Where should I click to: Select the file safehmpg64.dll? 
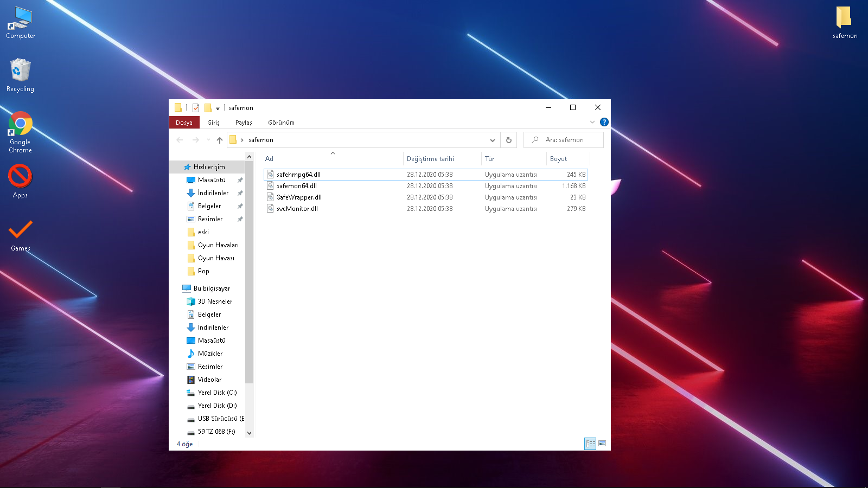click(x=425, y=175)
